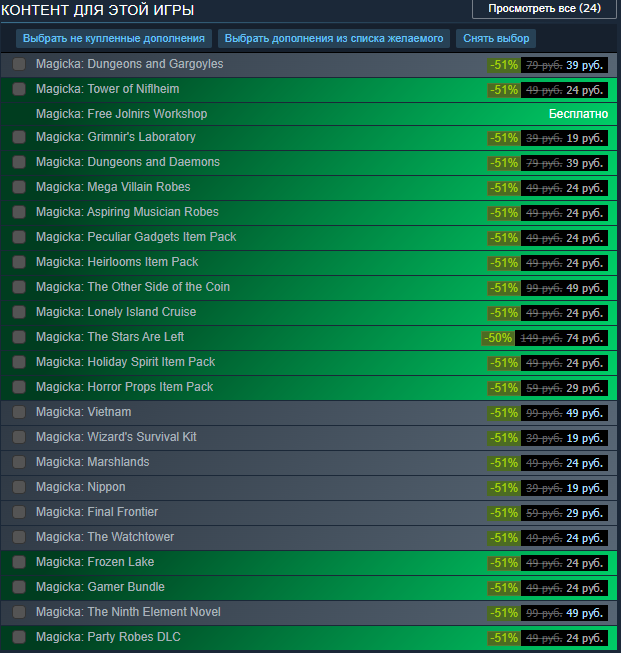Open 'Magicka: Dungeons and Gargoyles' title
621x653 pixels.
point(130,64)
